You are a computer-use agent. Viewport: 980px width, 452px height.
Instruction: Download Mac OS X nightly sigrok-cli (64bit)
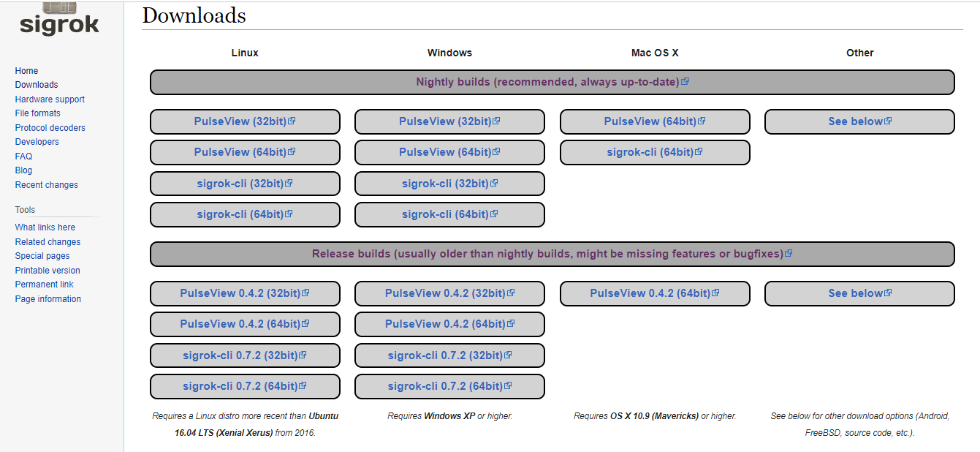[655, 152]
